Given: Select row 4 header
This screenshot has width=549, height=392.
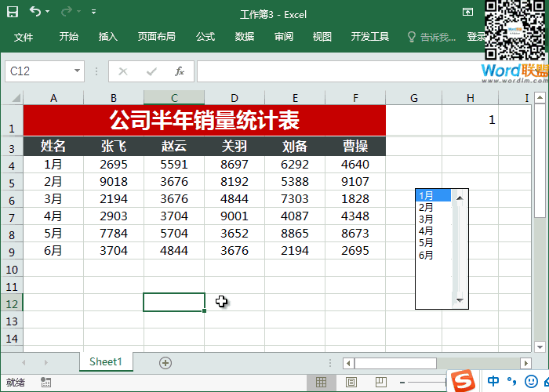Looking at the screenshot, I should pos(12,165).
